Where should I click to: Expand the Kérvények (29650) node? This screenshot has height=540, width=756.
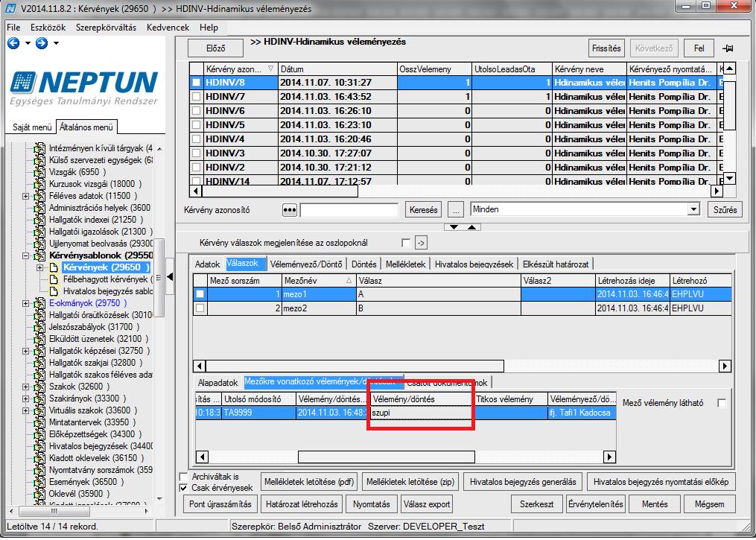pyautogui.click(x=40, y=267)
